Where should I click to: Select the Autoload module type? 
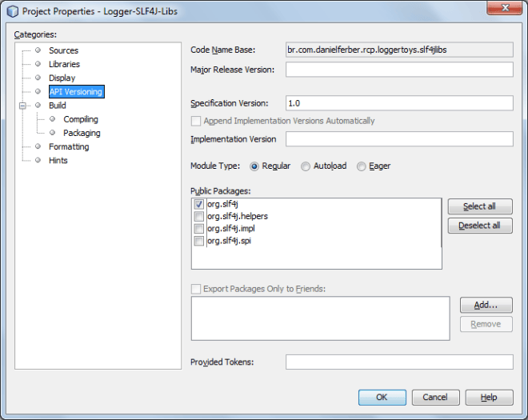pyautogui.click(x=306, y=166)
